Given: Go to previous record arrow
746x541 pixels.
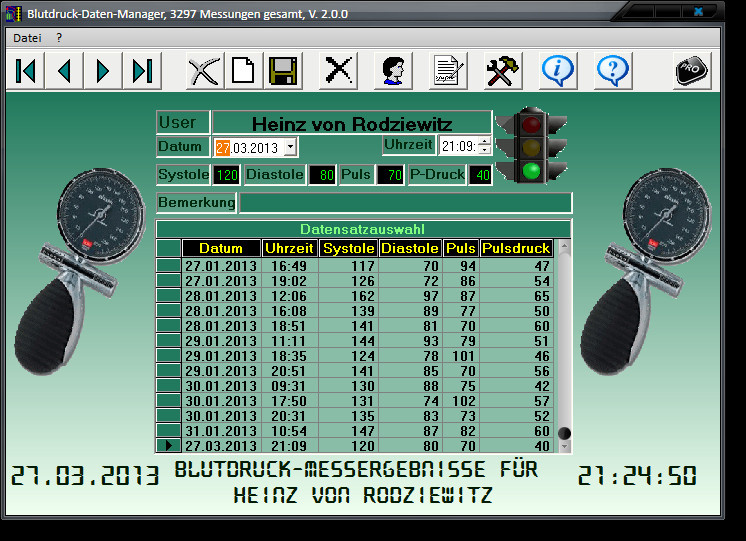Looking at the screenshot, I should tap(65, 71).
